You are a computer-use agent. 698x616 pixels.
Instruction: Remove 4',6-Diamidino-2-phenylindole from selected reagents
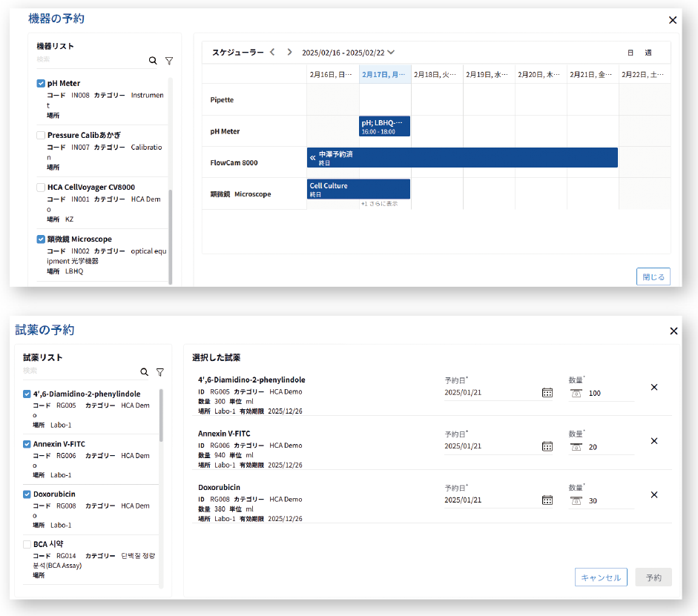pos(654,387)
